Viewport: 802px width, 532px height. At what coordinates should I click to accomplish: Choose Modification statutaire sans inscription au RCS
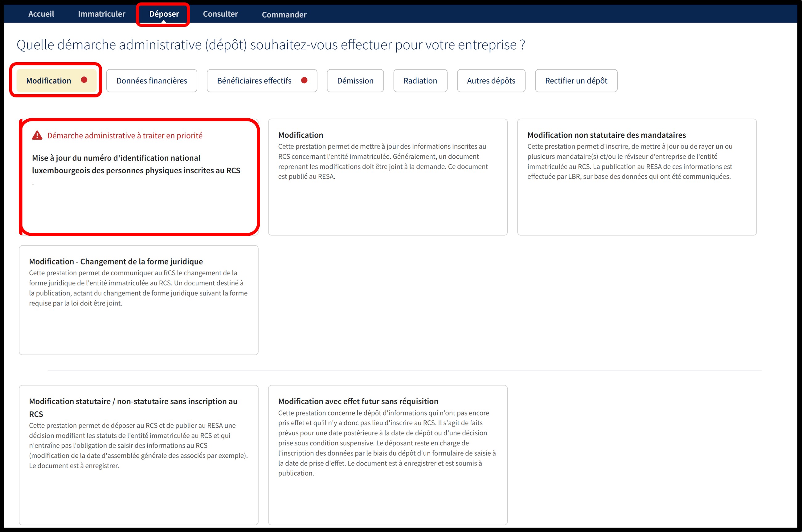tap(138, 455)
